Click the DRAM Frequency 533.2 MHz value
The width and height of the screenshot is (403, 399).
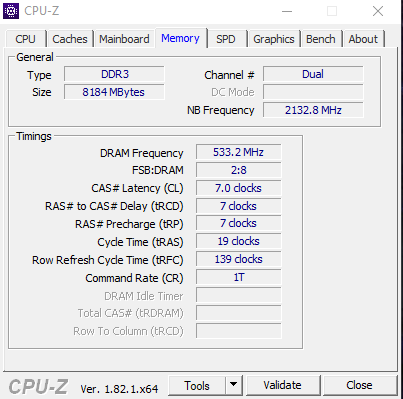tap(239, 152)
